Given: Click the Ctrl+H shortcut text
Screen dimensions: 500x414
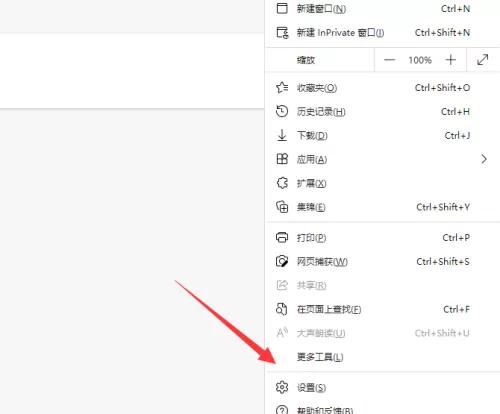Looking at the screenshot, I should pos(455,112).
